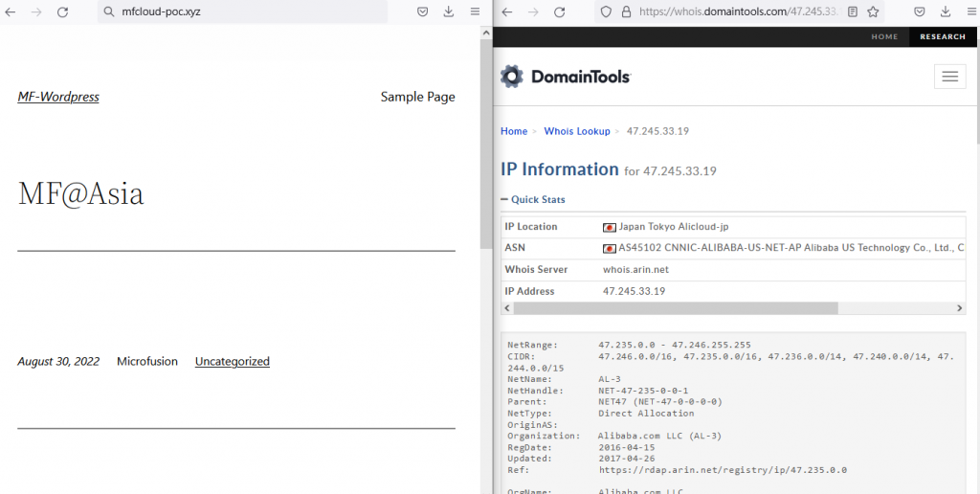Open Pocket in left browser toolbar
This screenshot has width=980, height=494.
(x=422, y=11)
